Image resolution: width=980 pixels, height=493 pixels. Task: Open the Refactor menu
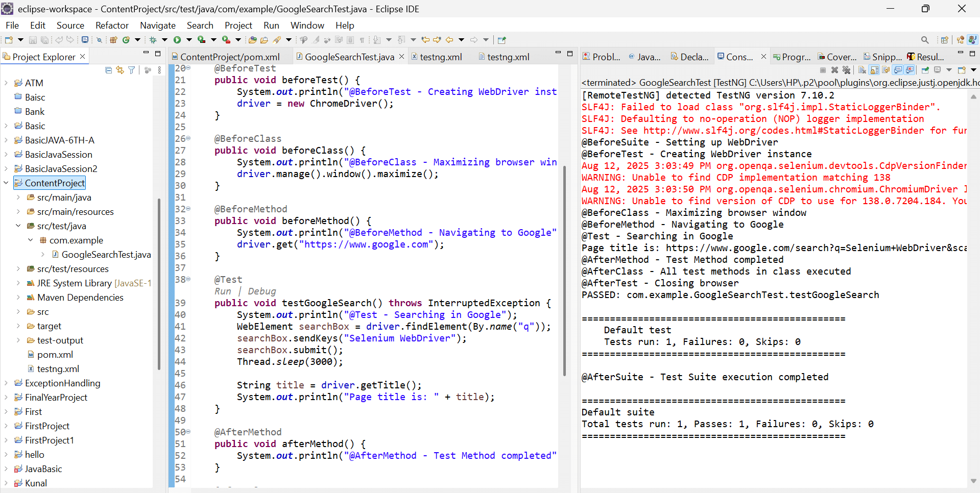pos(112,25)
